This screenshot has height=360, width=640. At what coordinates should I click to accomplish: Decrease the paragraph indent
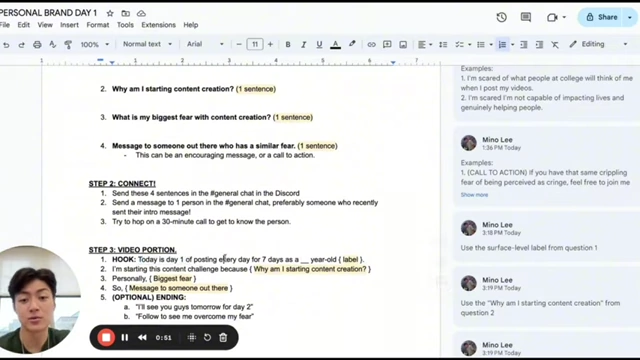point(524,44)
